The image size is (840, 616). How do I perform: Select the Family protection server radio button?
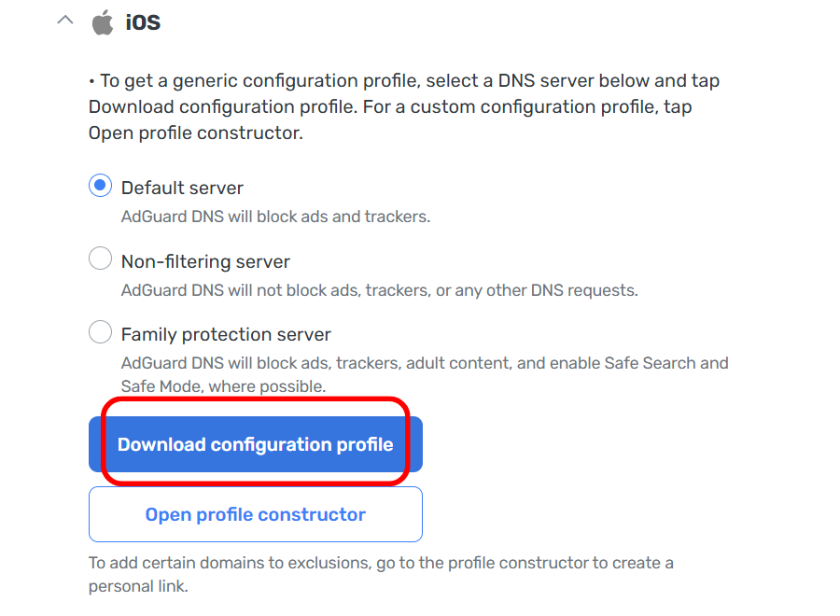(x=100, y=331)
